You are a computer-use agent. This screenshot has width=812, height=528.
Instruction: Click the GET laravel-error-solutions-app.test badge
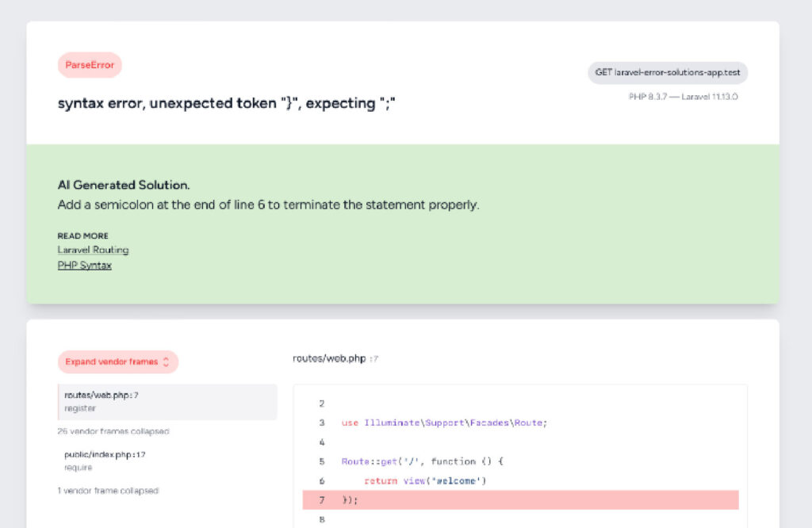667,72
